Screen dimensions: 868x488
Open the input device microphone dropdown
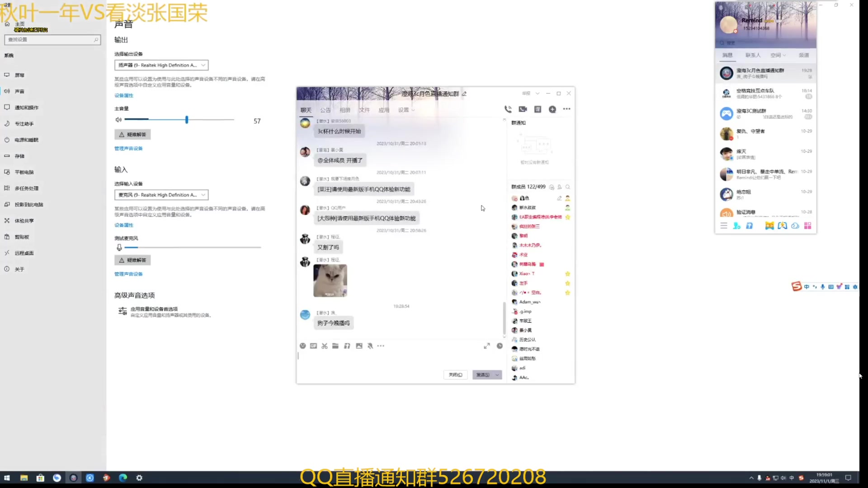coord(161,195)
